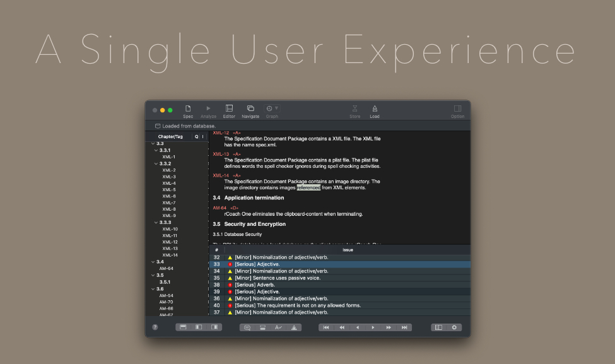The height and width of the screenshot is (364, 615).
Task: Click the warning triangle icon in bottom bar
Action: click(293, 327)
